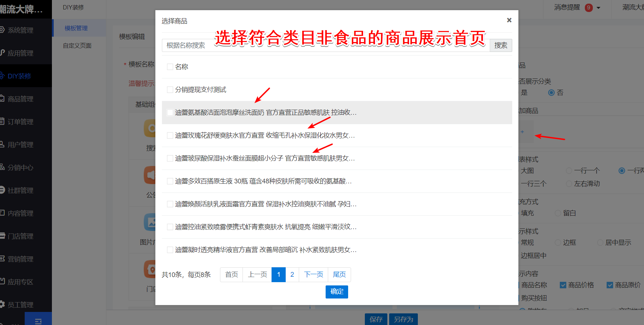
Task: Click the orange search component icon
Action: click(150, 128)
